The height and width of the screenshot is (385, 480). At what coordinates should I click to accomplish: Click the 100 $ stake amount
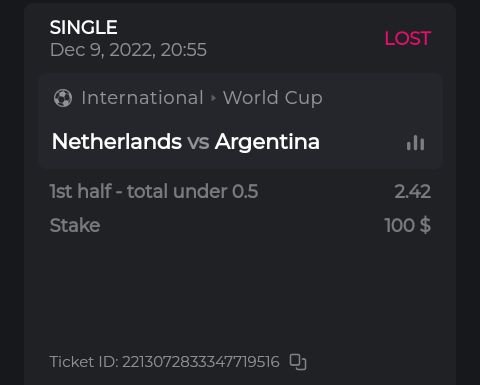coord(408,225)
